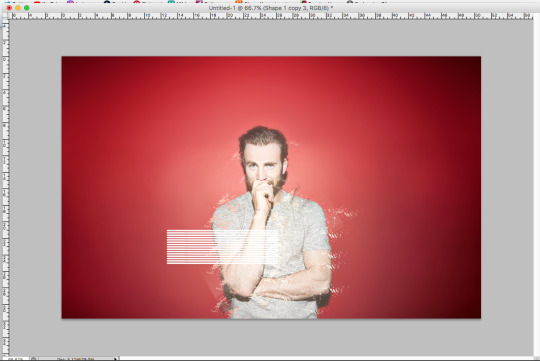Maximize the window with the green button

coord(27,8)
